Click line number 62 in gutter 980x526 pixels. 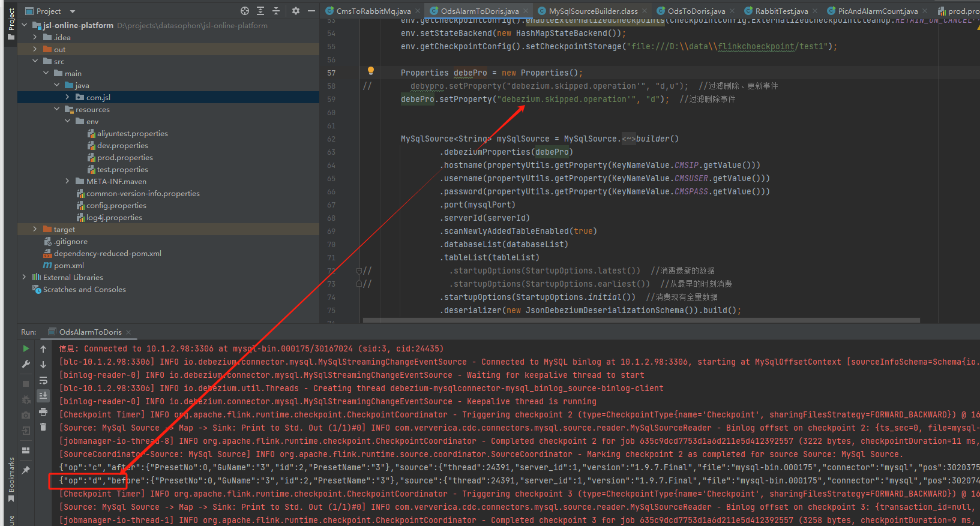[331, 139]
